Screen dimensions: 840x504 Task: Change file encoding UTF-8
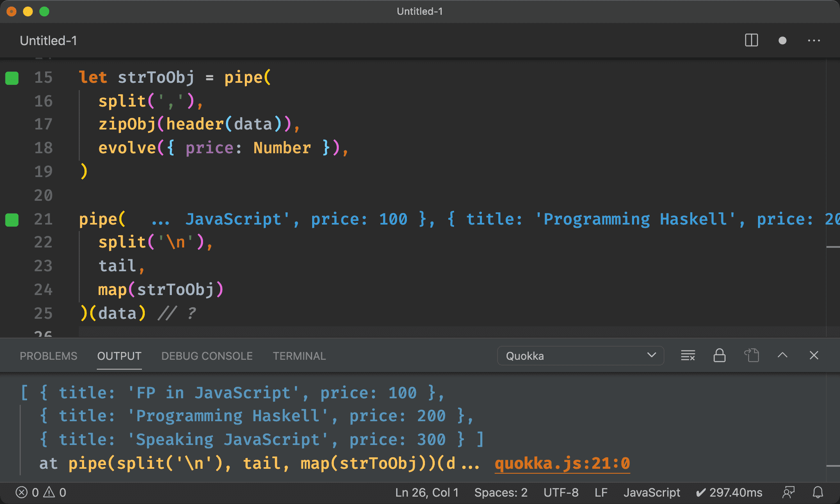[561, 492]
